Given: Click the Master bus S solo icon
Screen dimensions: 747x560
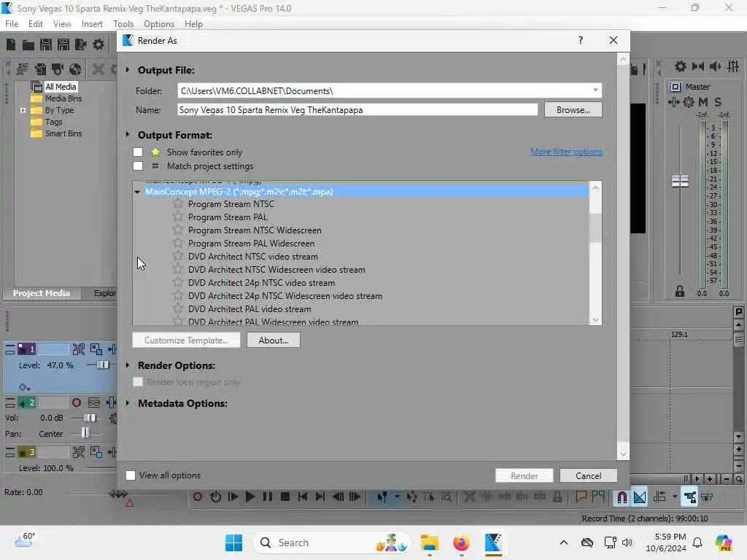Looking at the screenshot, I should (x=718, y=102).
